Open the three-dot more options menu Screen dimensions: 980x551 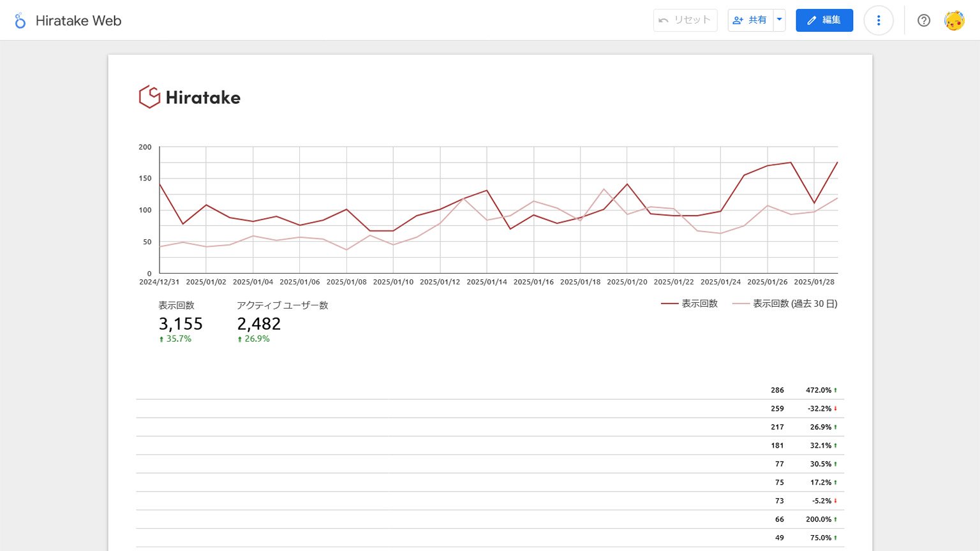coord(879,20)
